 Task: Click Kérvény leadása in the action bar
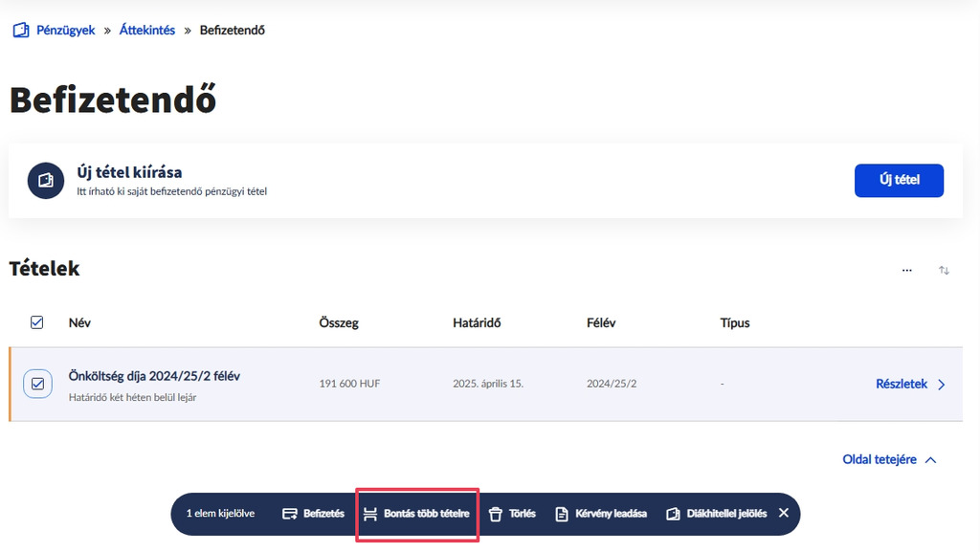pyautogui.click(x=601, y=514)
